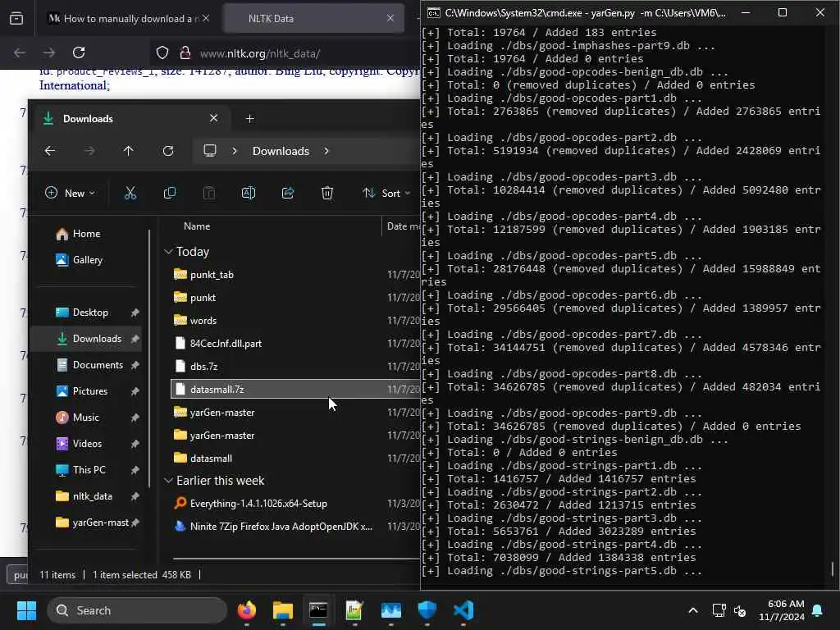840x630 pixels.
Task: Expand chevron before Downloads in address bar
Action: 235,151
